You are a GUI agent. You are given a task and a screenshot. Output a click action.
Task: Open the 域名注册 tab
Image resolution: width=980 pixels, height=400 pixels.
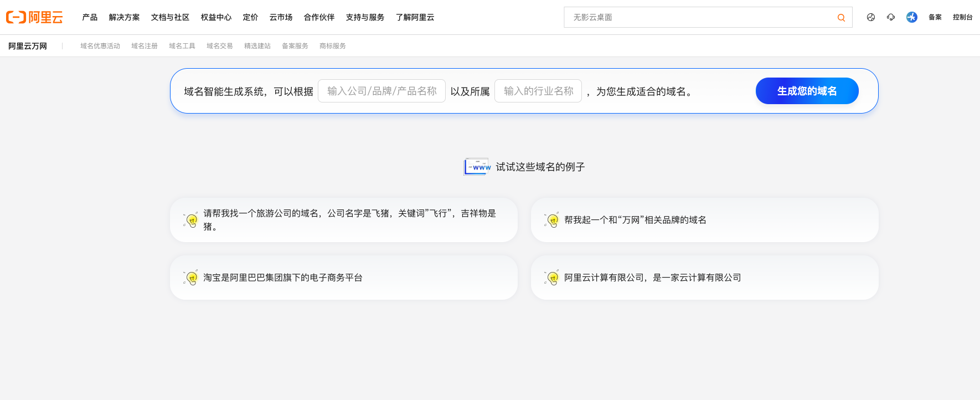click(145, 46)
